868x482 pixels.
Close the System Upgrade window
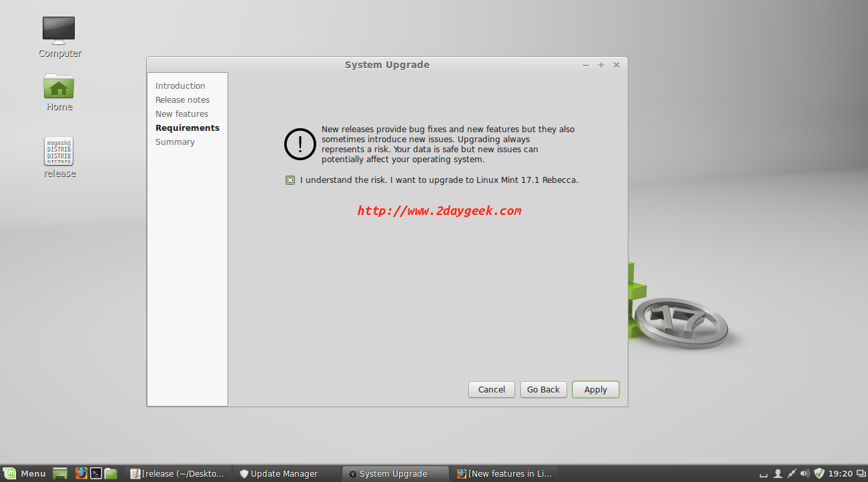616,65
